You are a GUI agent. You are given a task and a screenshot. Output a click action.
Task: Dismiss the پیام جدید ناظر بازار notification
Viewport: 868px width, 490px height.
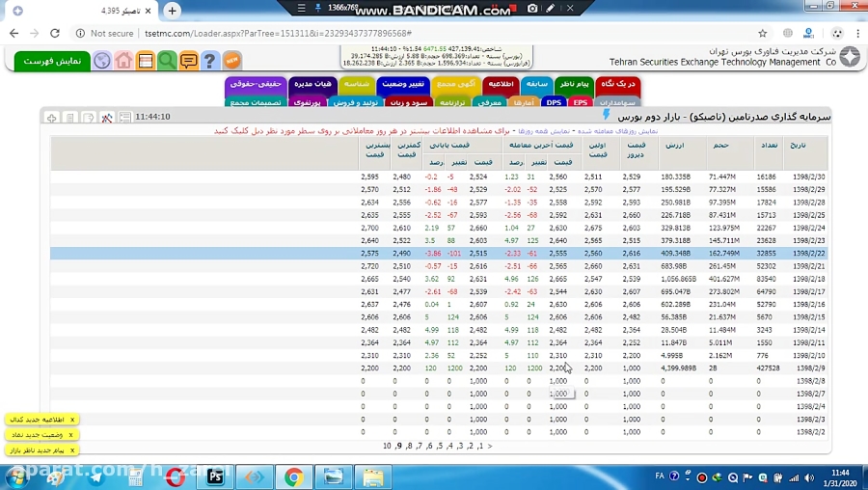click(72, 450)
